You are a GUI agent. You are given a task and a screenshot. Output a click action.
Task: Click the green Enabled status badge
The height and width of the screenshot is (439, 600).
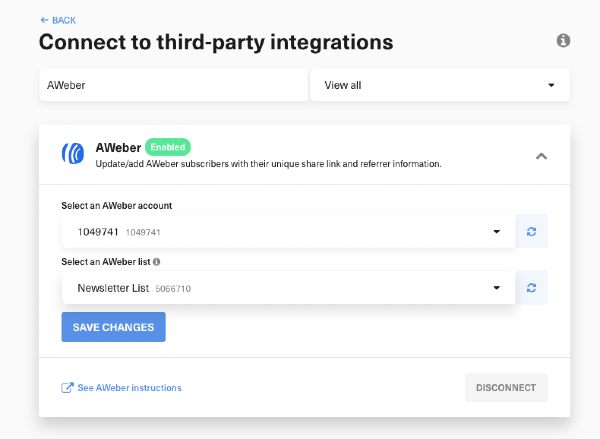pyautogui.click(x=167, y=146)
